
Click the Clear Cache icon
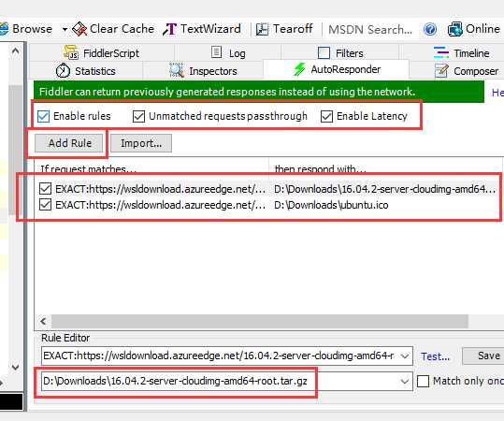(x=79, y=29)
